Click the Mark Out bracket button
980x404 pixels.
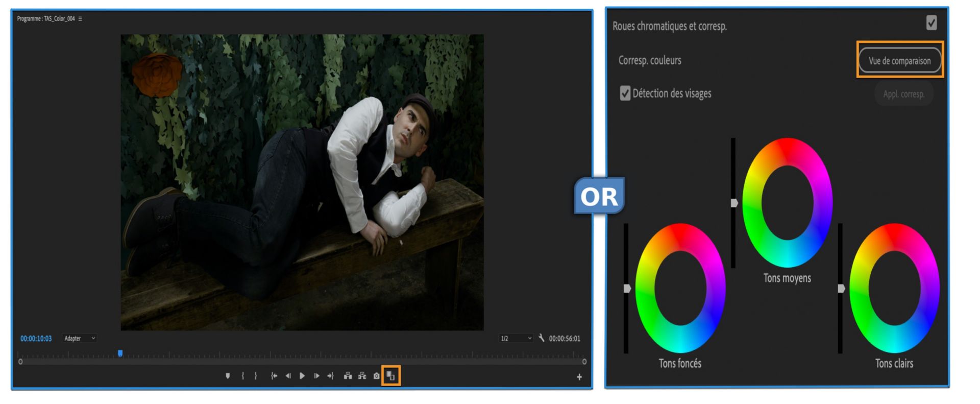click(256, 376)
